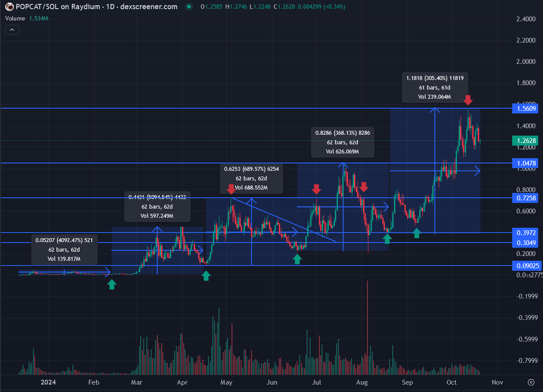Select the green 1.2628 current price label
This screenshot has height=392, width=543.
[x=525, y=141]
